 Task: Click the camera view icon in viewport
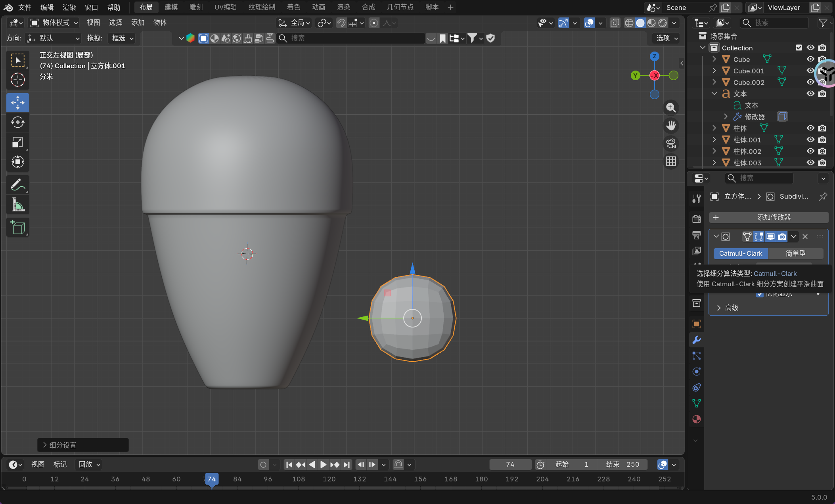click(671, 144)
